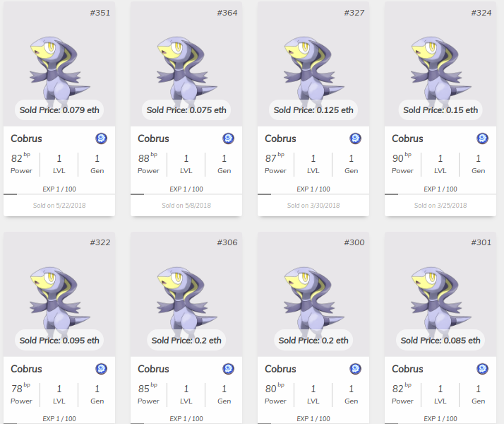The width and height of the screenshot is (504, 424).
Task: Click the water type icon on card #306
Action: pyautogui.click(x=228, y=369)
